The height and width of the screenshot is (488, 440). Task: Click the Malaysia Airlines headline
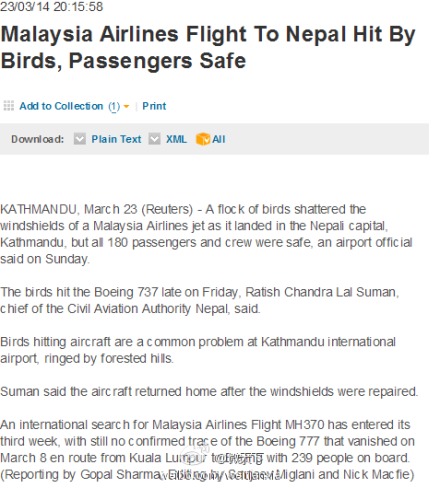(208, 47)
